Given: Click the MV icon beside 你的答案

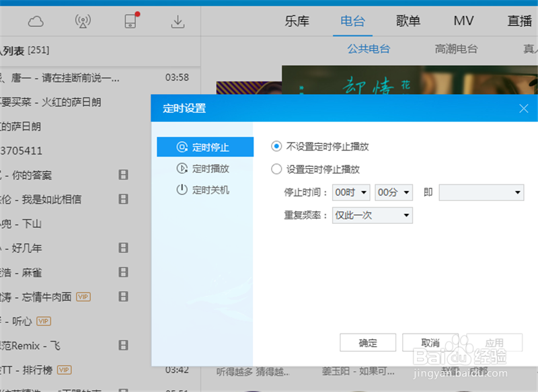Looking at the screenshot, I should pos(123,174).
